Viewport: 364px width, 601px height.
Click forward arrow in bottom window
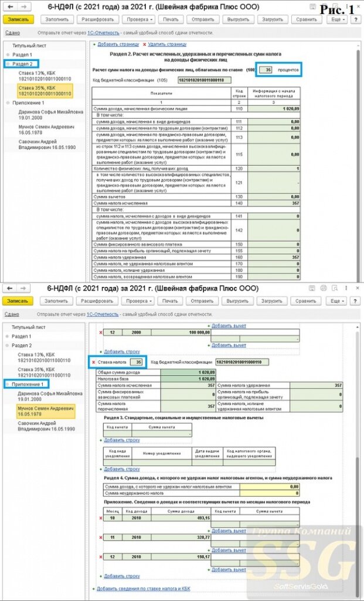[23, 288]
